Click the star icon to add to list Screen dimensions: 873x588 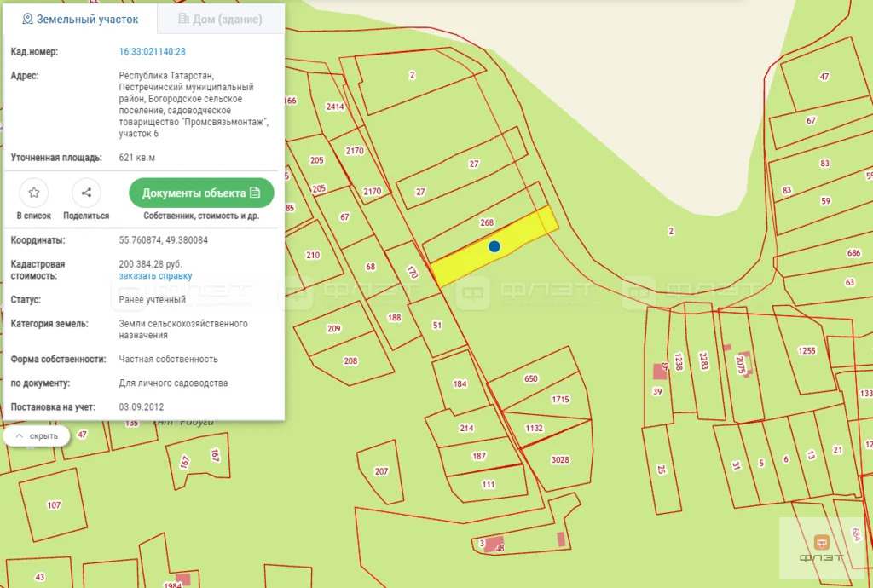coord(34,193)
